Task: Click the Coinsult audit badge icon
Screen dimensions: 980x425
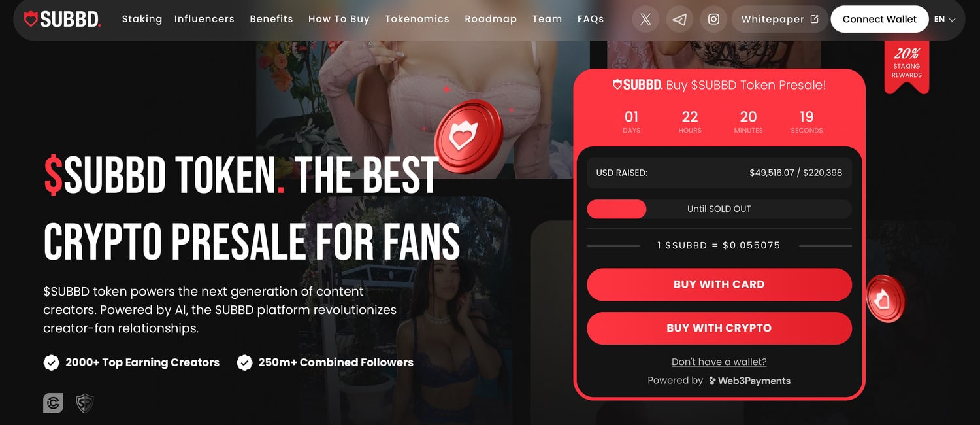Action: click(53, 403)
